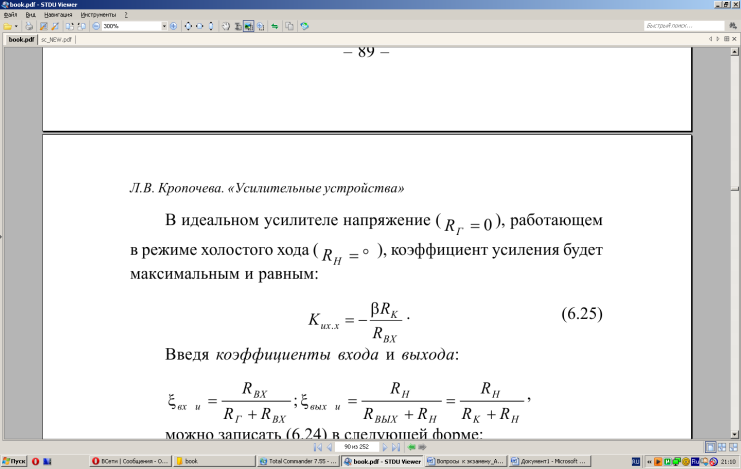Screen dimensions: 741x469
Task: Select the text selection tool
Action: (x=238, y=26)
